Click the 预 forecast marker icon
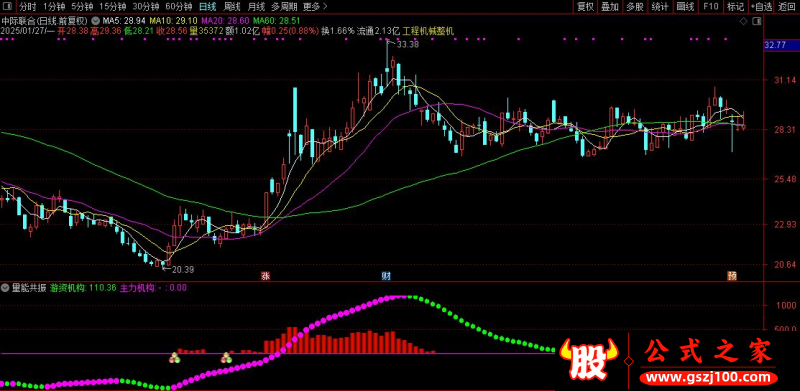Image resolution: width=800 pixels, height=391 pixels. (732, 276)
